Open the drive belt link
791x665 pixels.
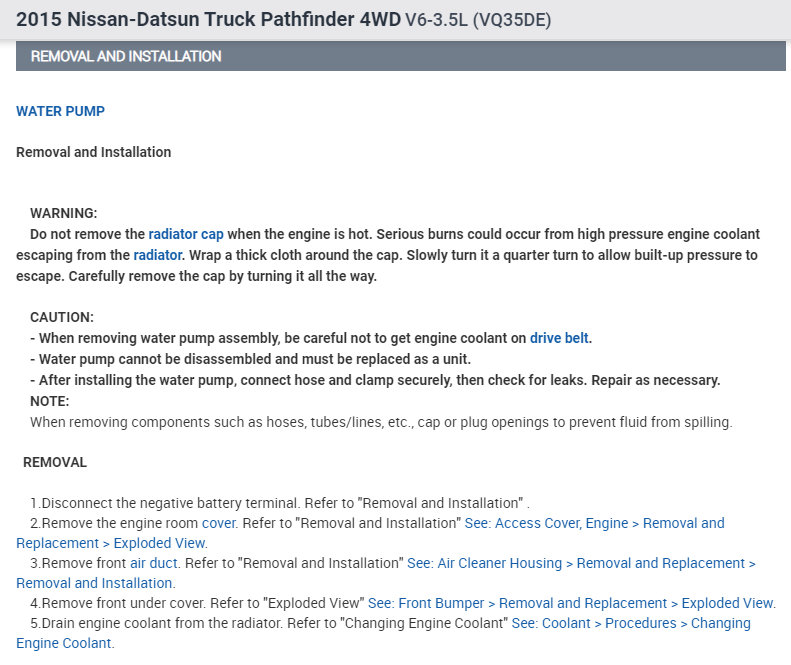[x=559, y=338]
